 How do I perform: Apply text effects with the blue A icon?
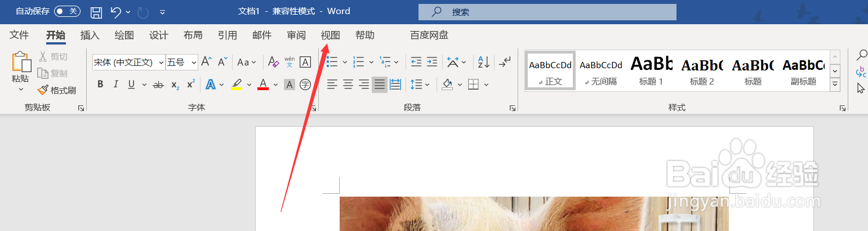point(211,85)
